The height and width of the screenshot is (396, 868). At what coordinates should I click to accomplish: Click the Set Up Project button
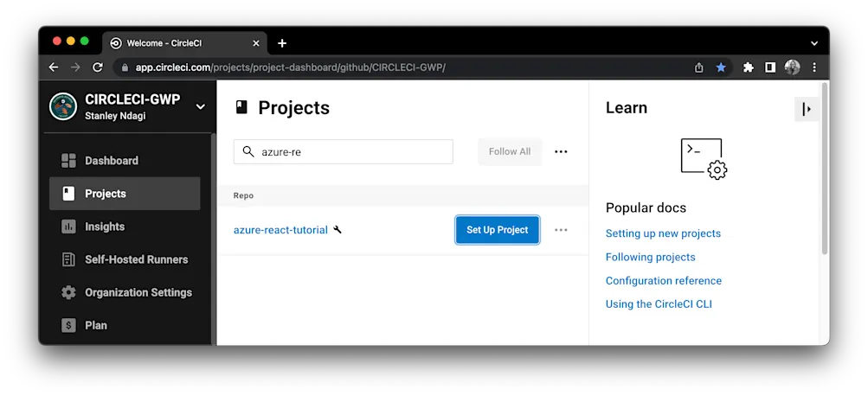[x=497, y=230]
